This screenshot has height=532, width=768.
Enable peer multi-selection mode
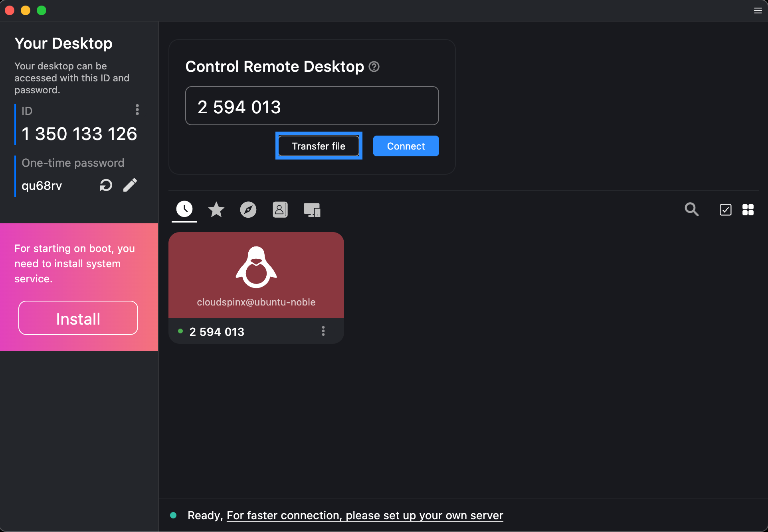(x=726, y=209)
